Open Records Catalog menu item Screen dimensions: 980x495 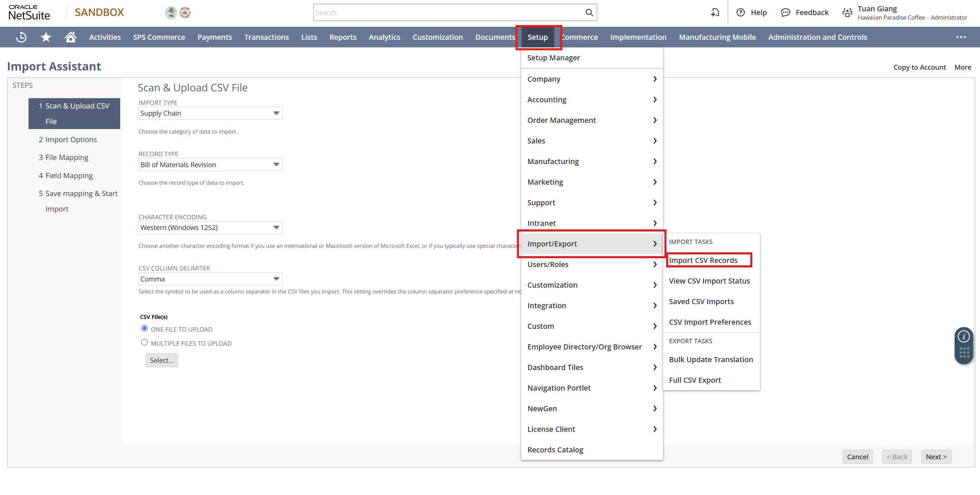pos(592,450)
